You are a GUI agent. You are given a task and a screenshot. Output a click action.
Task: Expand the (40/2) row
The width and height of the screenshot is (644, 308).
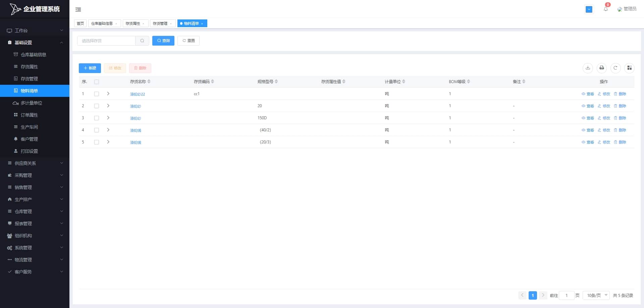[x=108, y=130]
